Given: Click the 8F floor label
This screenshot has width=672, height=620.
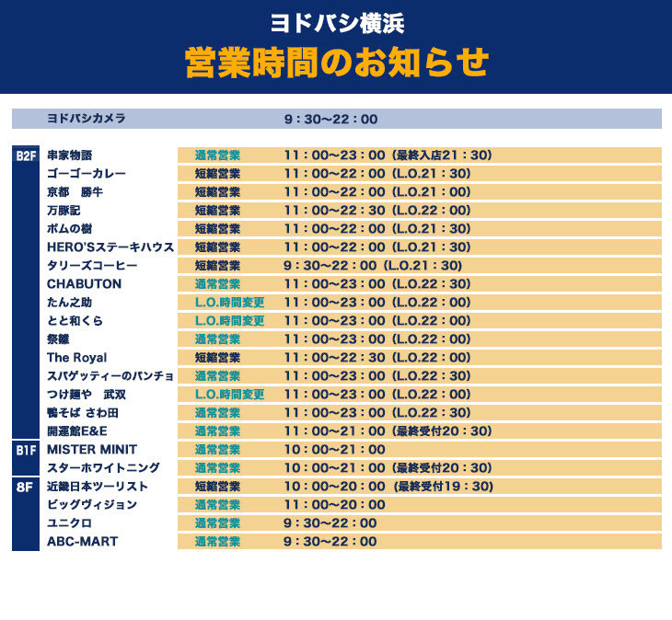Looking at the screenshot, I should point(25,487).
